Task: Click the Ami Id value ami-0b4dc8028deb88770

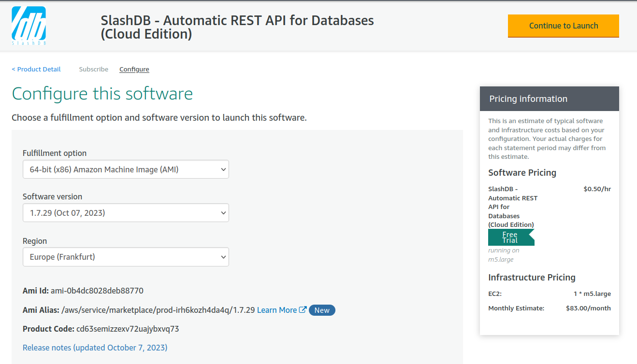Action: click(97, 291)
